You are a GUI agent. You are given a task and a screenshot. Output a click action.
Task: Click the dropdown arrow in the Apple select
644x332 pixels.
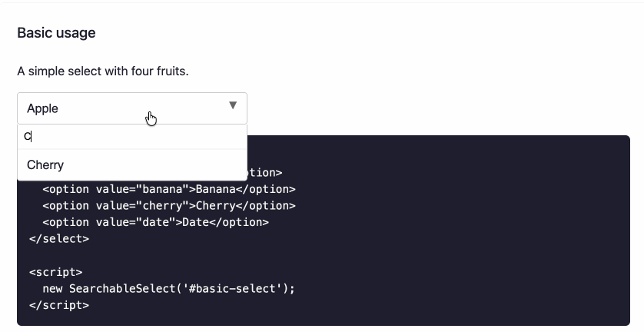point(233,106)
